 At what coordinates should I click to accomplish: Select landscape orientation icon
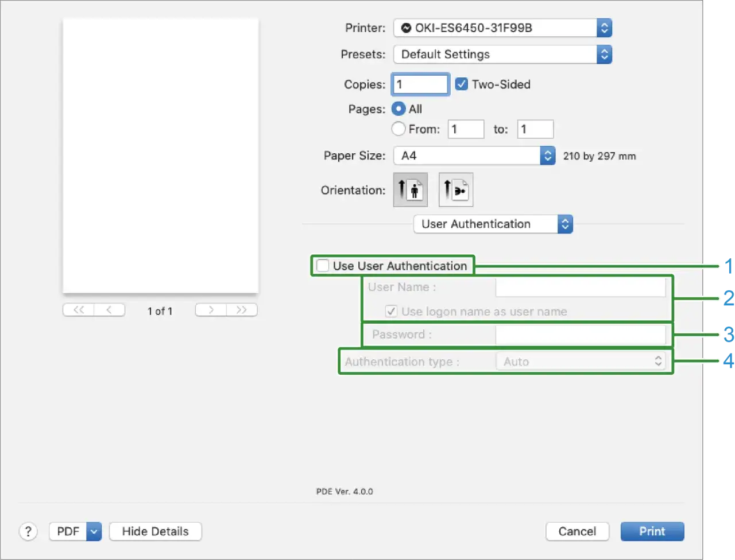(x=456, y=190)
